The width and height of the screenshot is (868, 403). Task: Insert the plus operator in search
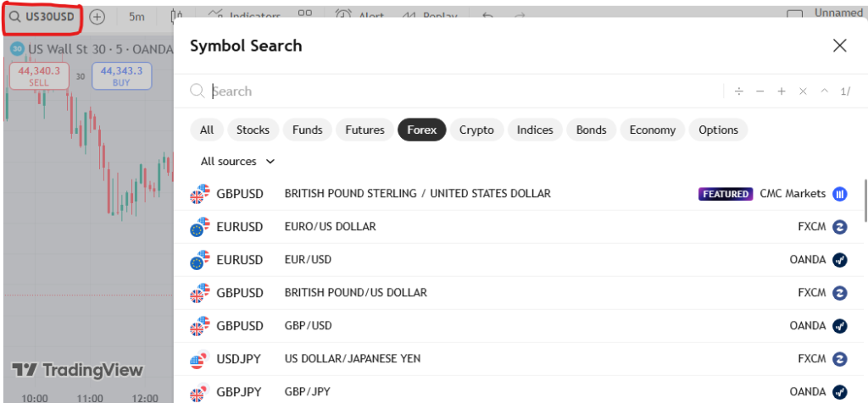(x=782, y=91)
